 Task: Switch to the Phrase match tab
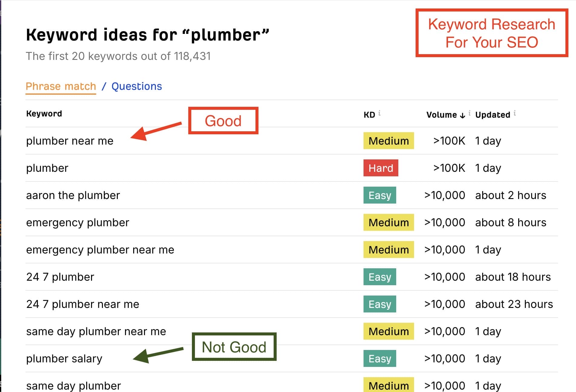coord(61,87)
